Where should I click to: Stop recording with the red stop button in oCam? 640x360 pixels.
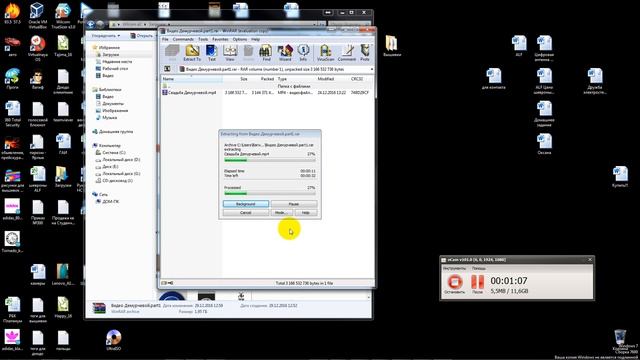pyautogui.click(x=455, y=282)
